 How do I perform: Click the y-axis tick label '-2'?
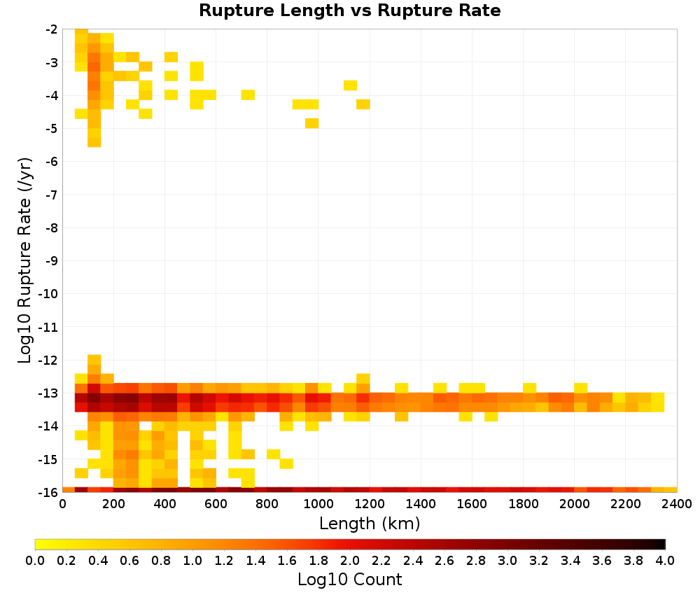[x=51, y=29]
